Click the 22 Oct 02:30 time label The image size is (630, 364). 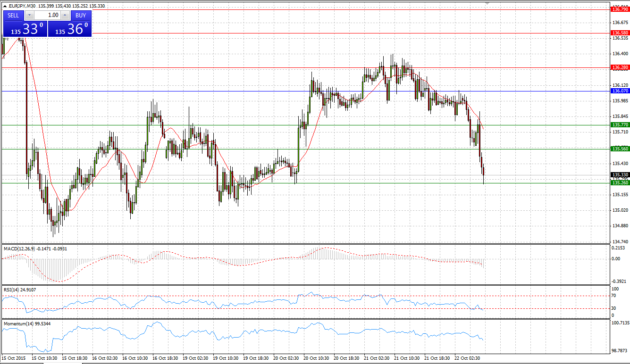coord(467,358)
